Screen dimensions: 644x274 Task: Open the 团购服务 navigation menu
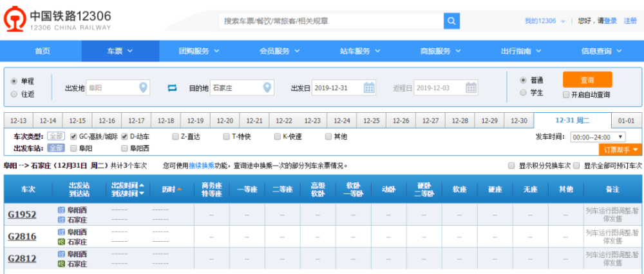[198, 51]
